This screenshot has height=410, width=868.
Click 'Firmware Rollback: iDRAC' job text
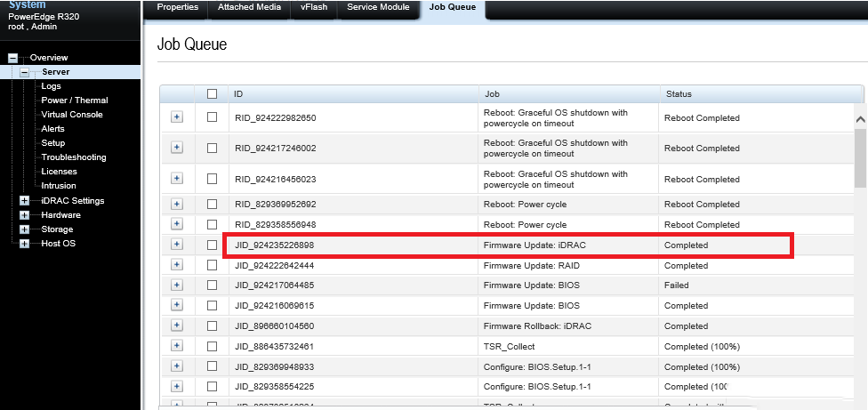pos(537,326)
